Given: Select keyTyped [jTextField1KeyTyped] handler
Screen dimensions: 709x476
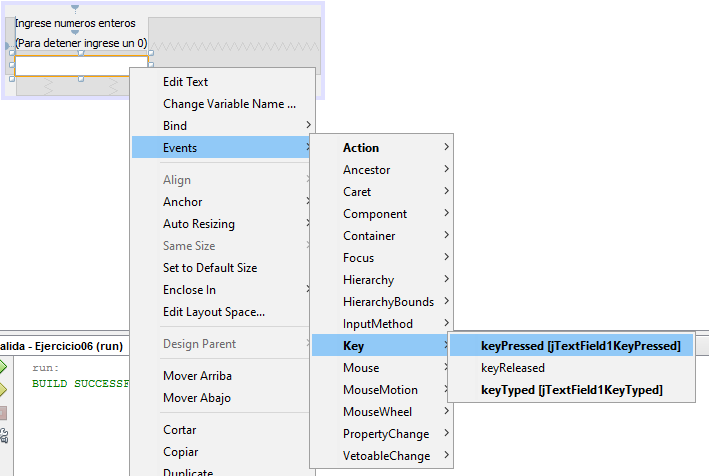Looking at the screenshot, I should click(571, 390).
